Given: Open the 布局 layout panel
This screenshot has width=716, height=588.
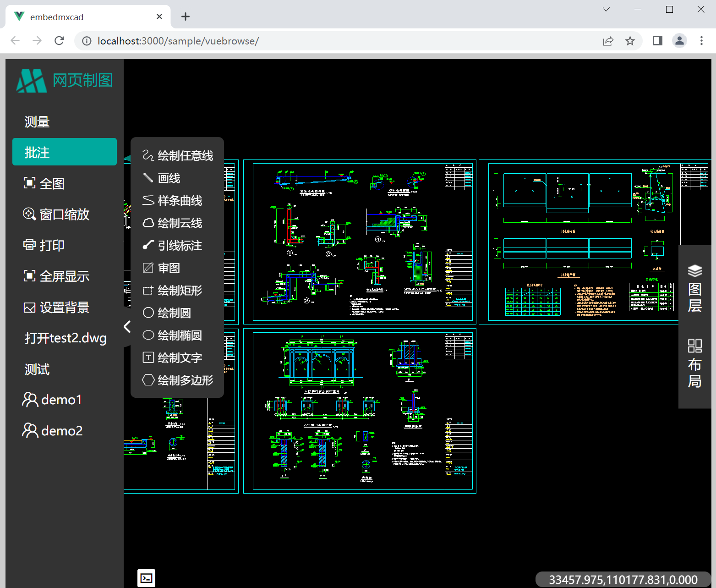Looking at the screenshot, I should click(x=695, y=362).
